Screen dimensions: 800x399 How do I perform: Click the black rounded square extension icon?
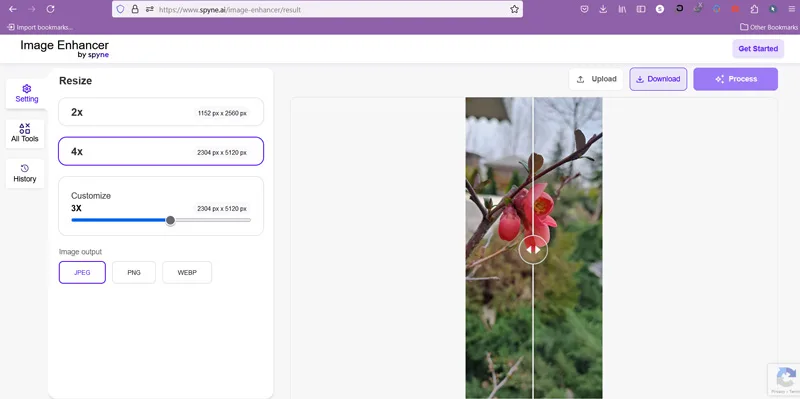pos(680,8)
